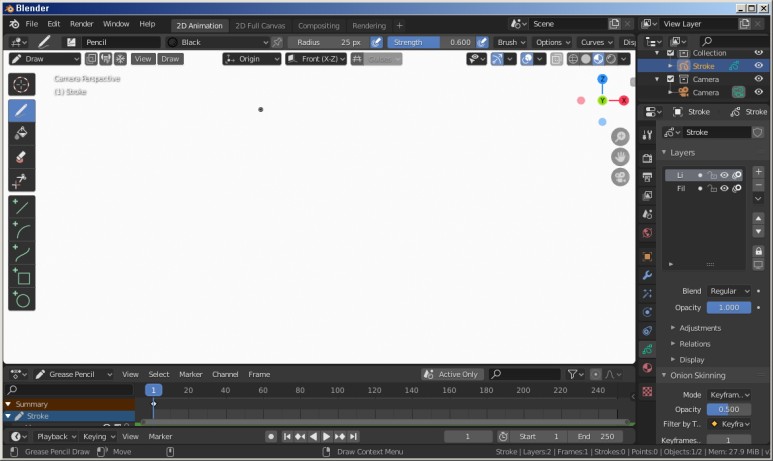The image size is (773, 461).
Task: Open the Output properties tab
Action: 647,177
